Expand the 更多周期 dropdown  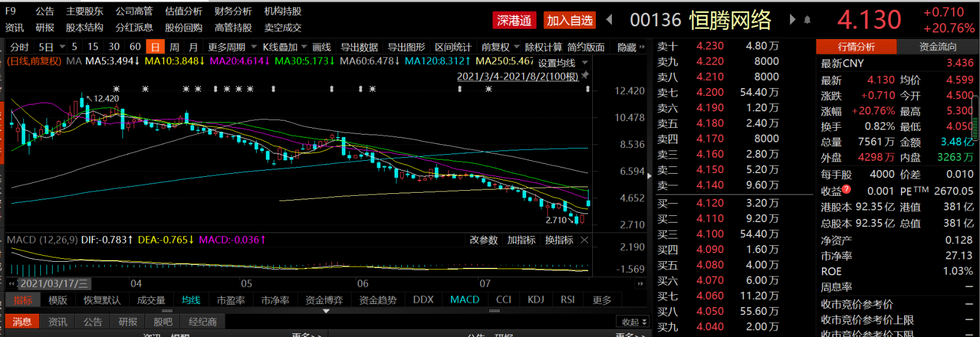coord(254,47)
